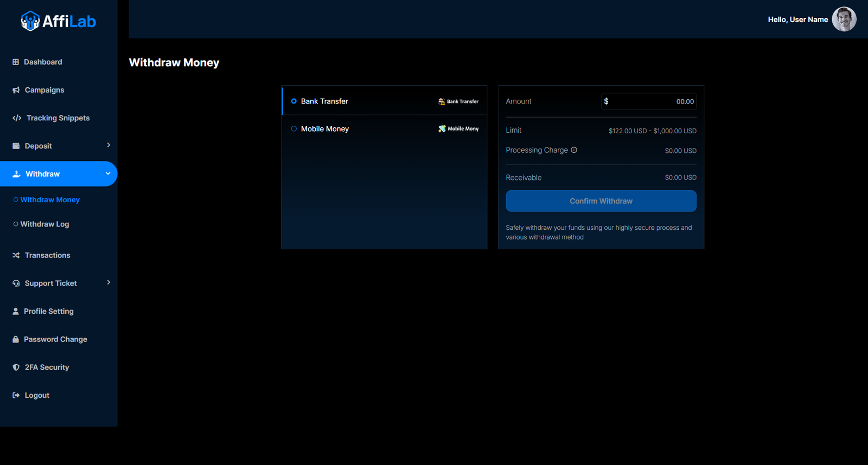868x465 pixels.
Task: Collapse the Withdraw menu chevron
Action: (108, 173)
